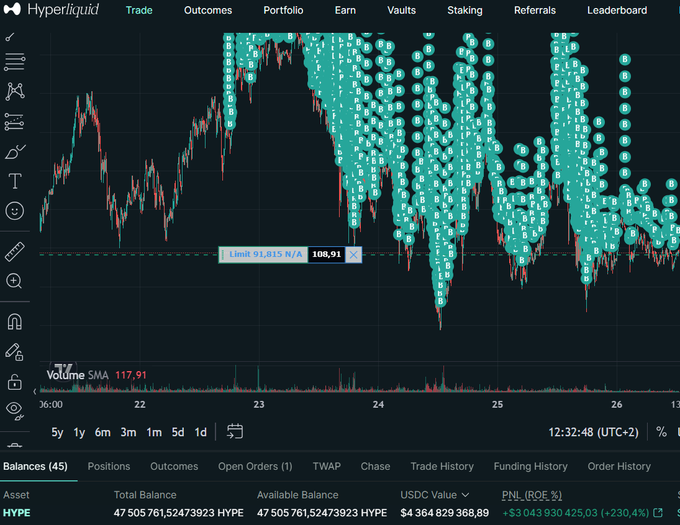The width and height of the screenshot is (680, 525).
Task: Open the Leaderboard page
Action: 617,10
